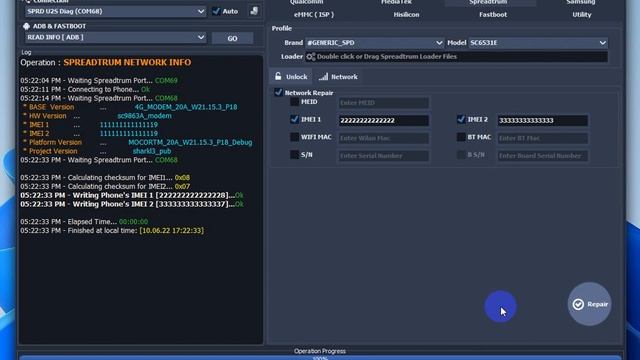The height and width of the screenshot is (360, 640).
Task: Click the 'Calculating checksum for IMEI2' log line
Action: pyautogui.click(x=105, y=187)
